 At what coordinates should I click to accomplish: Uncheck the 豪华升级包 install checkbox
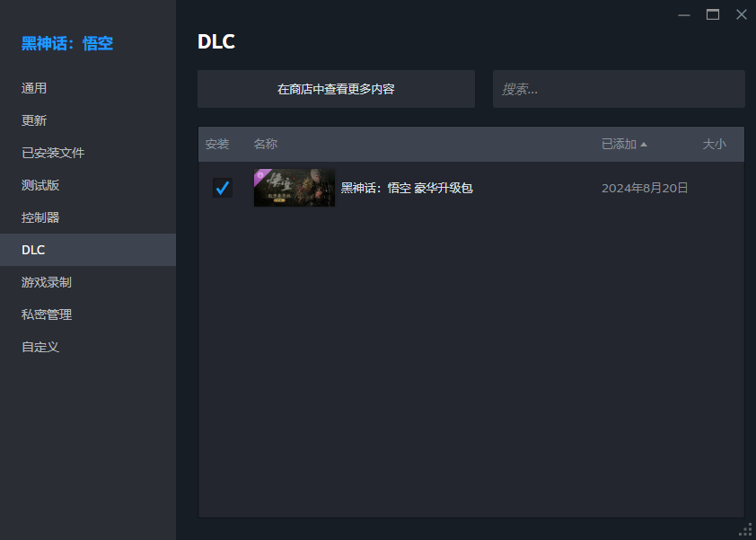(x=223, y=188)
